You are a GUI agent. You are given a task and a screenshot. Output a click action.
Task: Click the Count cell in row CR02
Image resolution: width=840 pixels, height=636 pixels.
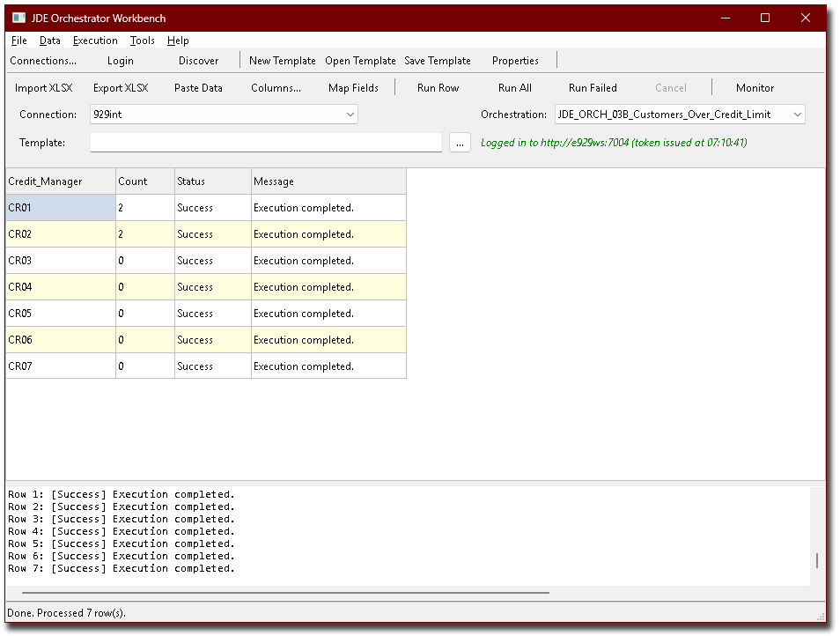pos(145,234)
